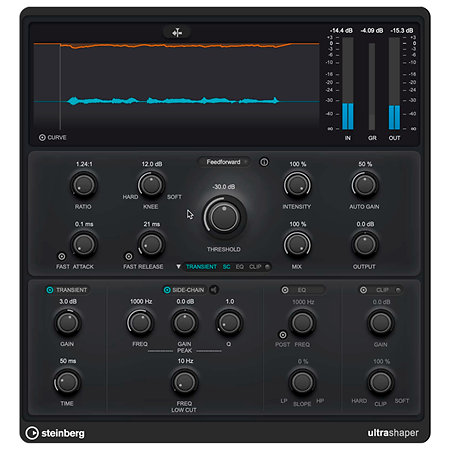Click the EQ SLOPE knob
This screenshot has width=450, height=450.
tap(302, 382)
